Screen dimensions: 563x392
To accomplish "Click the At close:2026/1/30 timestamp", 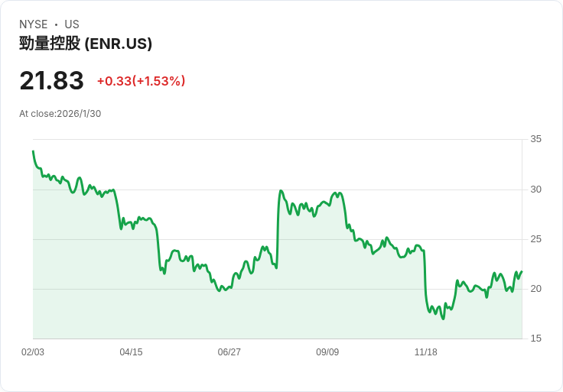I will click(60, 114).
